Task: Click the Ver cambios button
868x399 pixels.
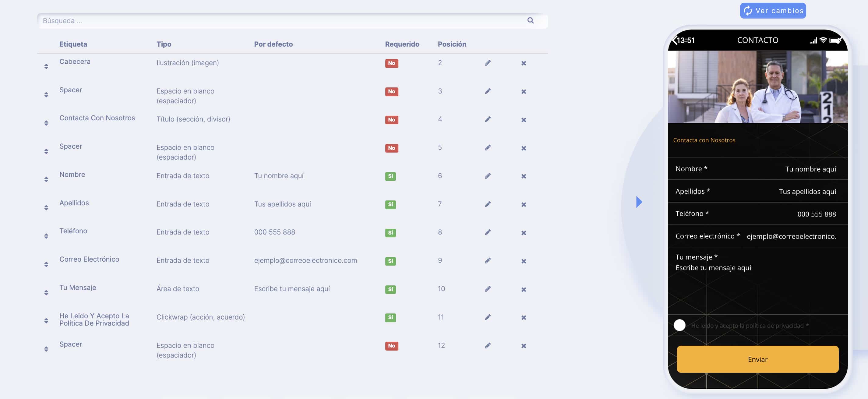Action: click(773, 11)
